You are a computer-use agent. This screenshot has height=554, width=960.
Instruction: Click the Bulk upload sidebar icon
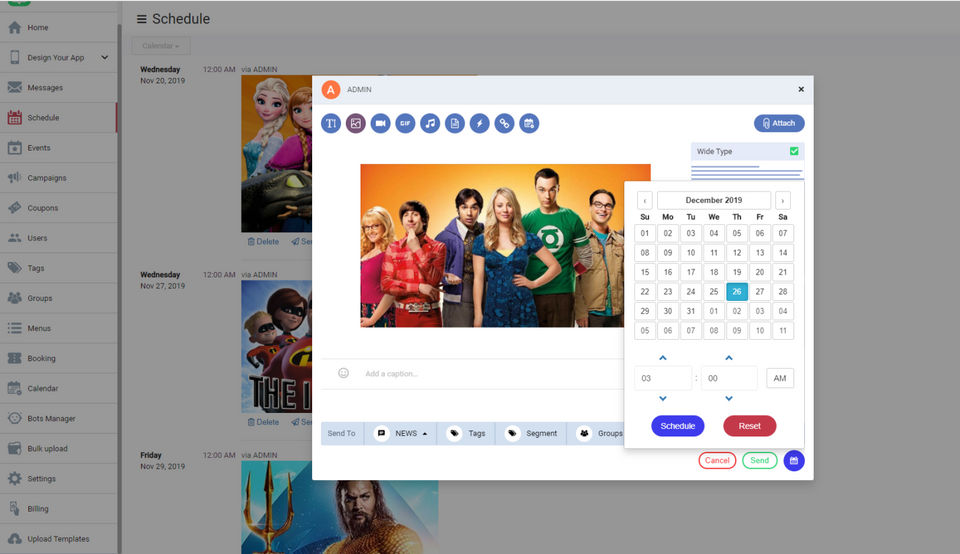click(15, 448)
